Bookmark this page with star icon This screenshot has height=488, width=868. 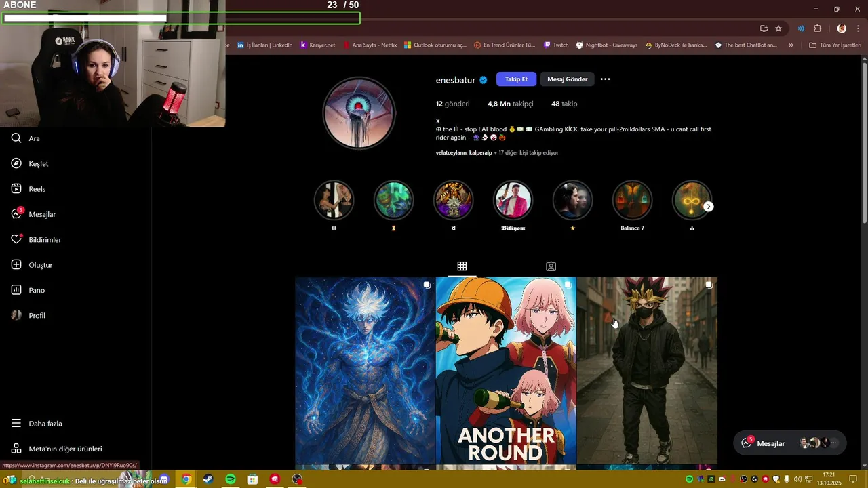pyautogui.click(x=778, y=28)
